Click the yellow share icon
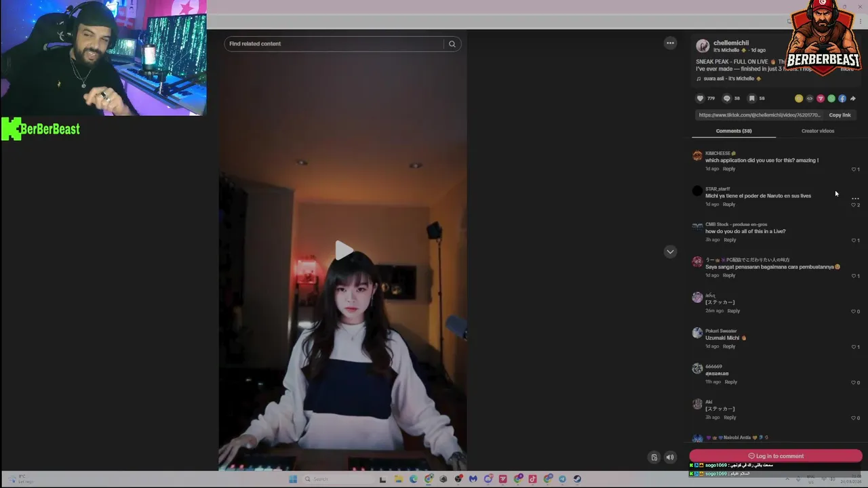The height and width of the screenshot is (488, 868). (799, 98)
